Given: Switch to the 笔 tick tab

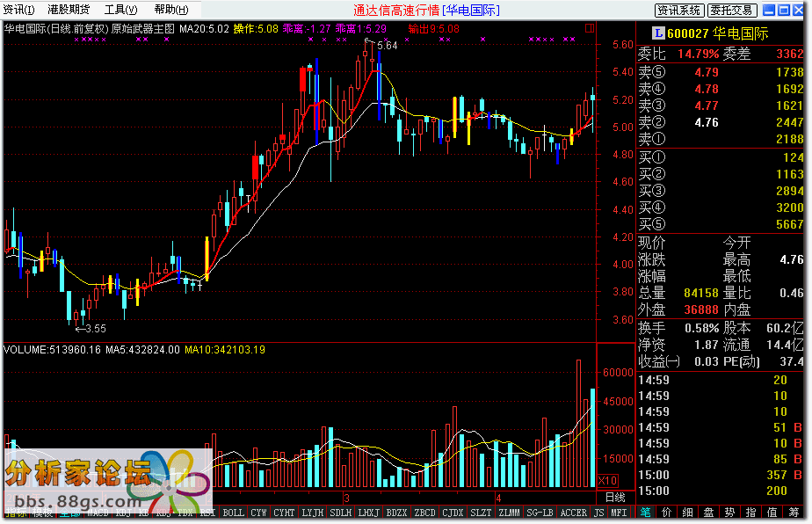Looking at the screenshot, I should pyautogui.click(x=645, y=513).
